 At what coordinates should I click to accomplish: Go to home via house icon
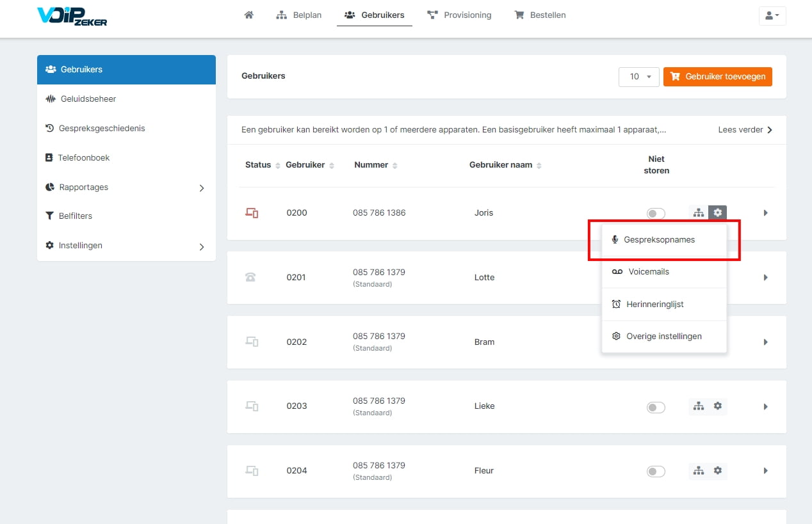point(249,15)
